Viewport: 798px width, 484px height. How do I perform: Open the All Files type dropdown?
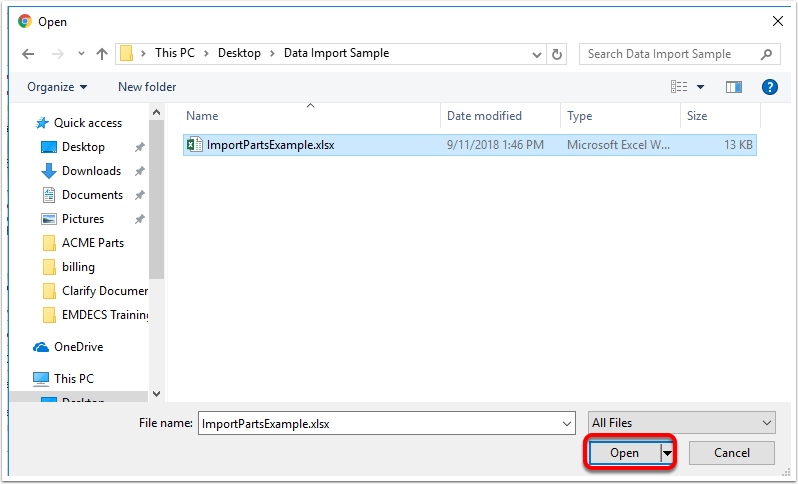pyautogui.click(x=681, y=423)
